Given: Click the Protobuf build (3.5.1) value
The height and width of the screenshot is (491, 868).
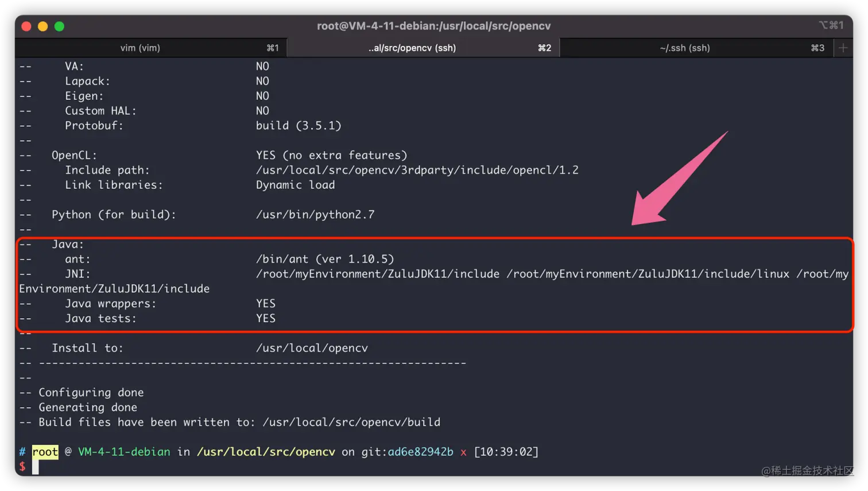Looking at the screenshot, I should tap(299, 126).
